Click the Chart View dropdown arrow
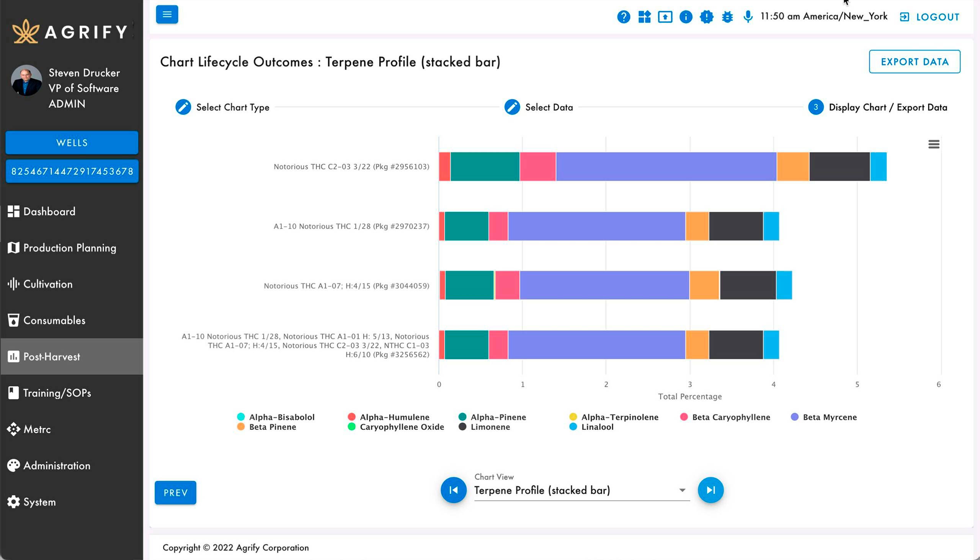980x560 pixels. pyautogui.click(x=682, y=490)
